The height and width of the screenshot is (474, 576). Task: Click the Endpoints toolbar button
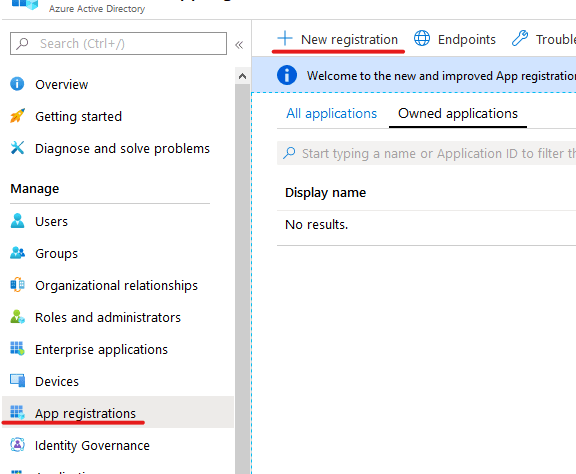(x=455, y=39)
